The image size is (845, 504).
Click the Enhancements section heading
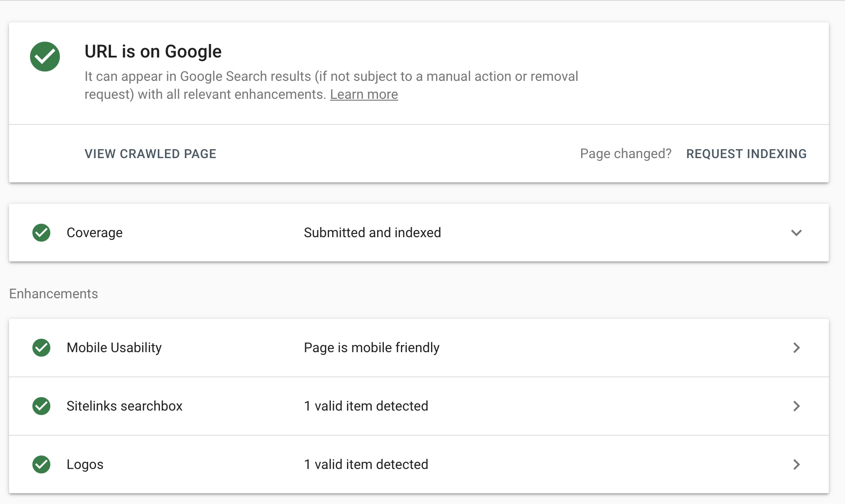pyautogui.click(x=53, y=294)
